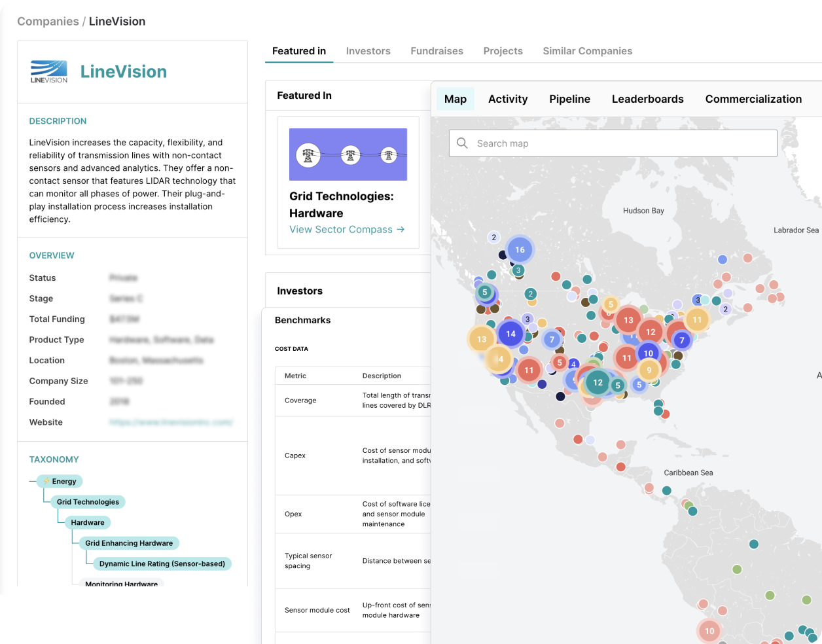Image resolution: width=822 pixels, height=644 pixels.
Task: Open teal map cluster marker labeled 12
Action: tap(598, 382)
